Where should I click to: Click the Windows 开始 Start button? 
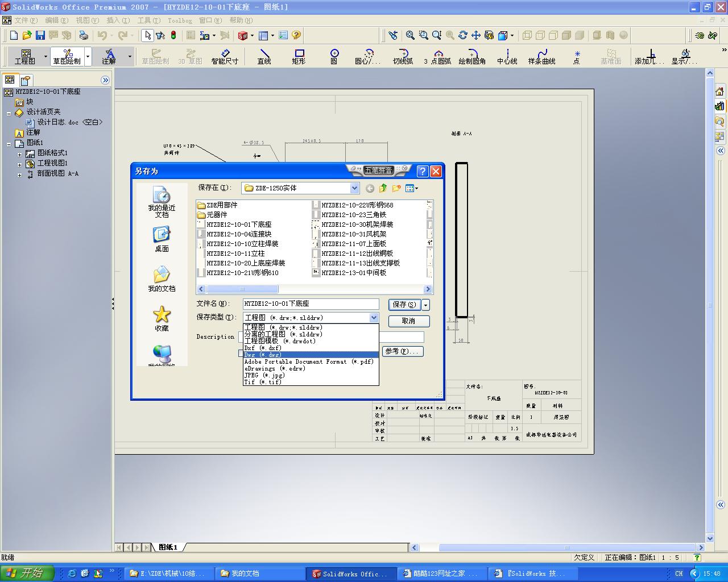point(27,573)
